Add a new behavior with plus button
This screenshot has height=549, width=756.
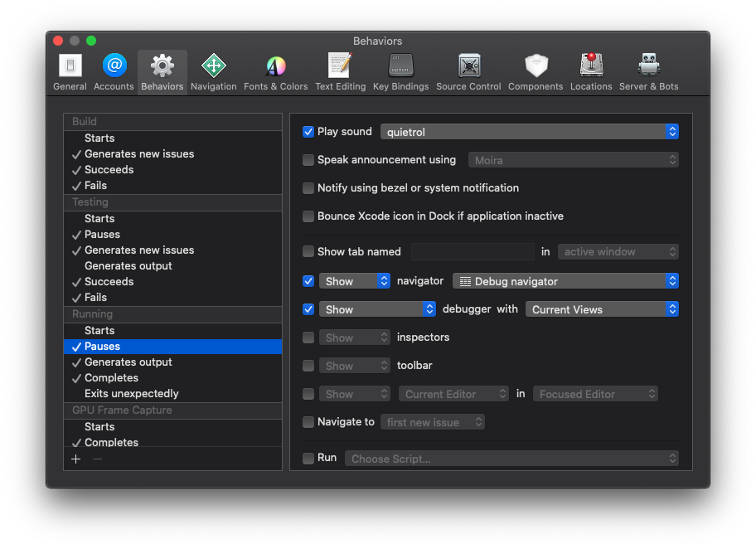point(75,459)
